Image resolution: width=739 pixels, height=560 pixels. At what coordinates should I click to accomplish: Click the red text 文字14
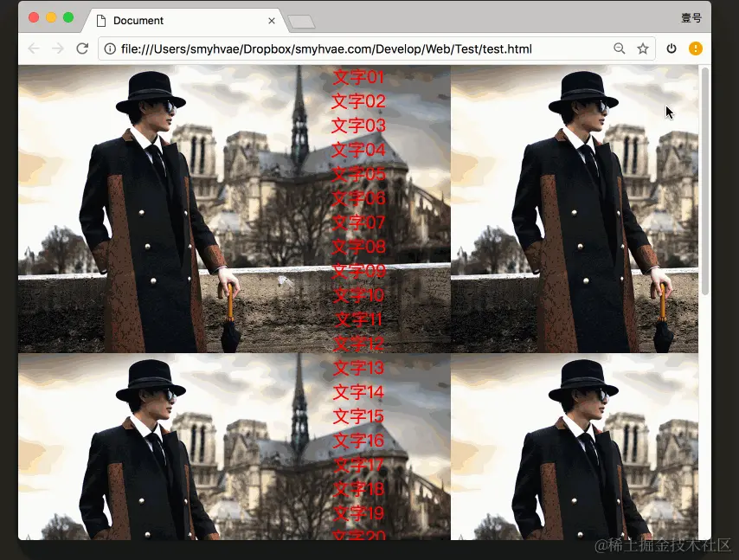pyautogui.click(x=358, y=392)
